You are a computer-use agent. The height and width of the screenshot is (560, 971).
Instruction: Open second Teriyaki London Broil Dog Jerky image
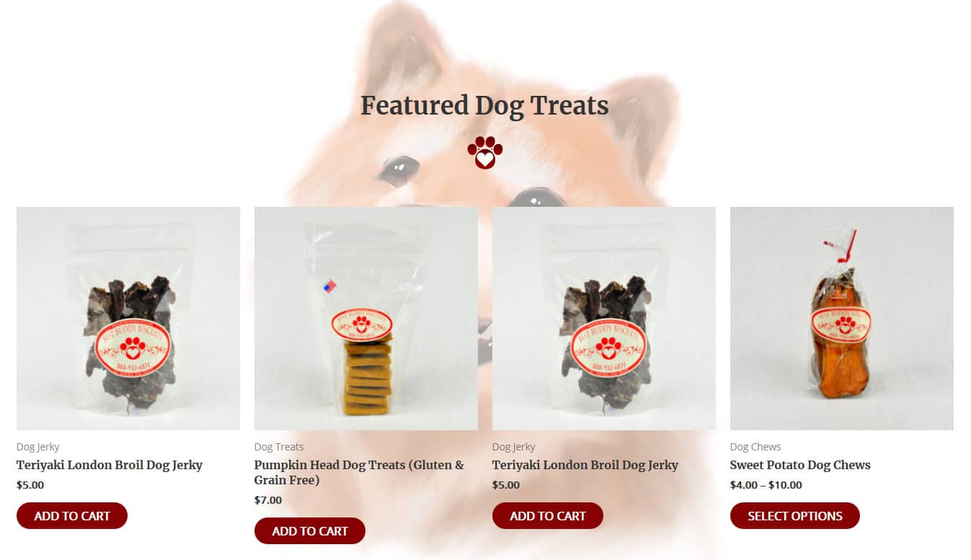[603, 319]
